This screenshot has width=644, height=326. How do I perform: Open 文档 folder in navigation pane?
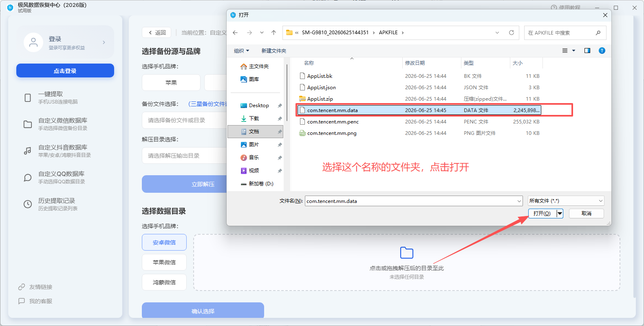[255, 132]
